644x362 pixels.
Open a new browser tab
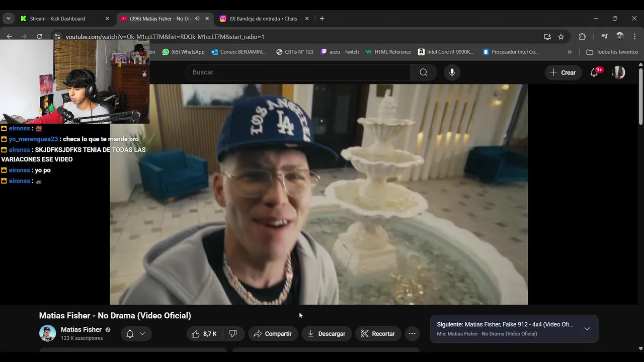click(x=322, y=19)
